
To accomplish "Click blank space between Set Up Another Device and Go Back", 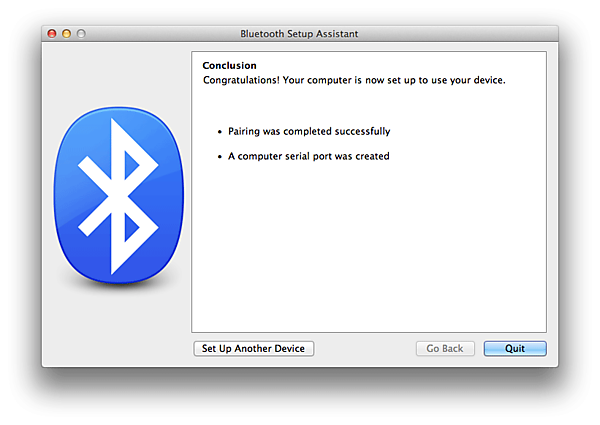I will point(365,349).
